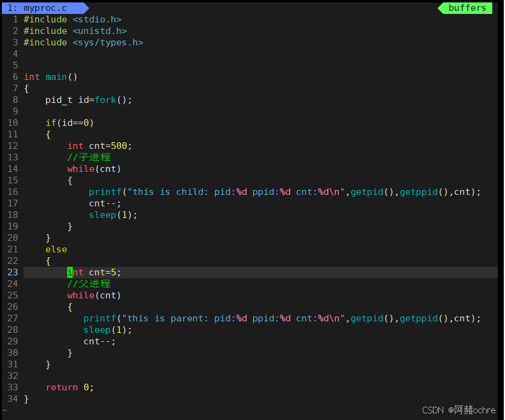The height and width of the screenshot is (420, 505).
Task: Click the 子进程 comment
Action: pyautogui.click(x=89, y=157)
